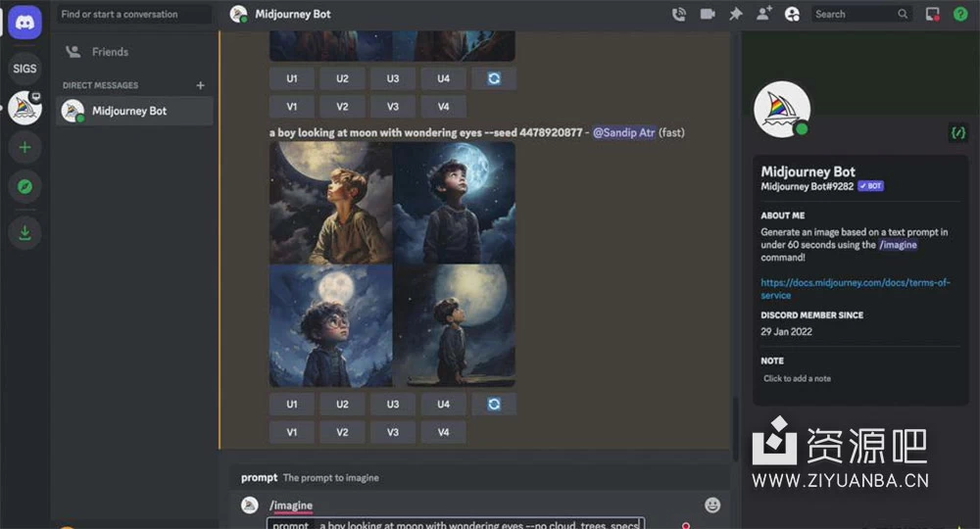Upscale image U4 in upper grid
The image size is (980, 529).
tap(443, 78)
